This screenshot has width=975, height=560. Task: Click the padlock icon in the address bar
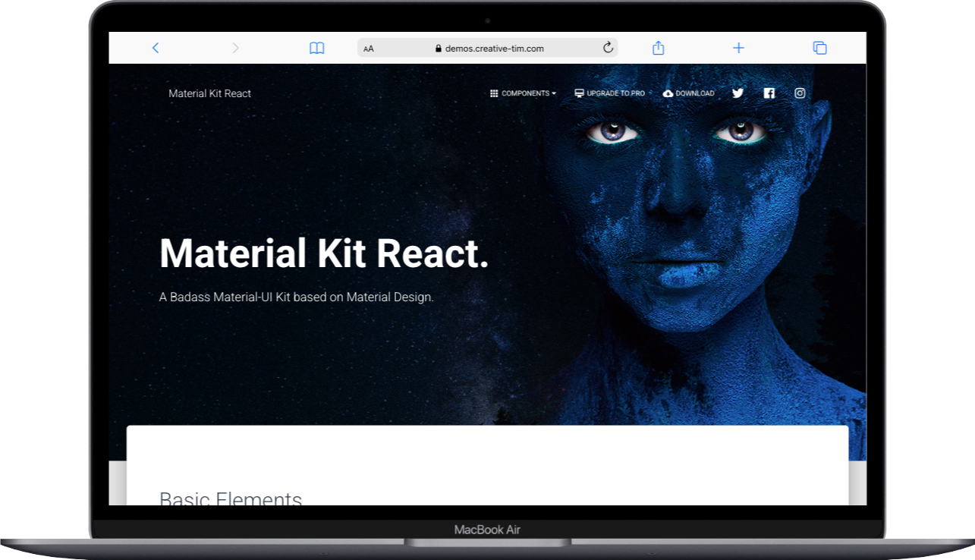(438, 48)
